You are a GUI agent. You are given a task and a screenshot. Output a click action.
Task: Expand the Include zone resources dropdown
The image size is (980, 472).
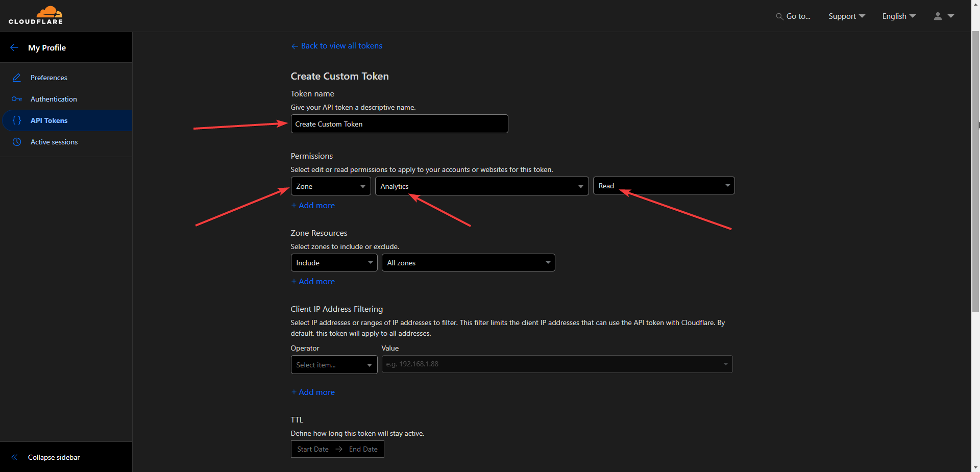pyautogui.click(x=334, y=263)
